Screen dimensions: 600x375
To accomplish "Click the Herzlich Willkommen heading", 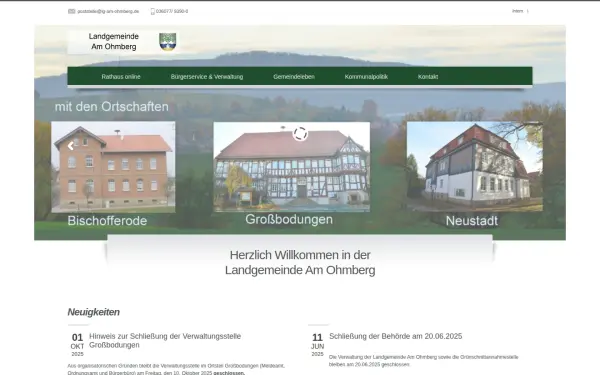I will click(300, 262).
